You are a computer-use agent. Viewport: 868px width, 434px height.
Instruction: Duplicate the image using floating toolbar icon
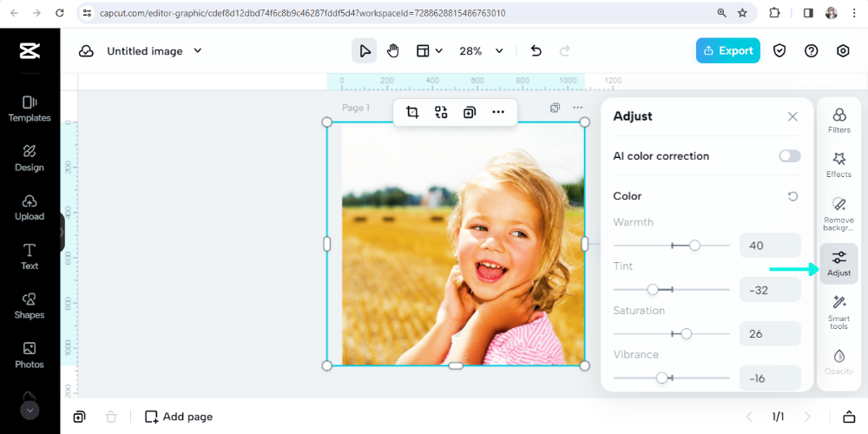click(x=470, y=112)
